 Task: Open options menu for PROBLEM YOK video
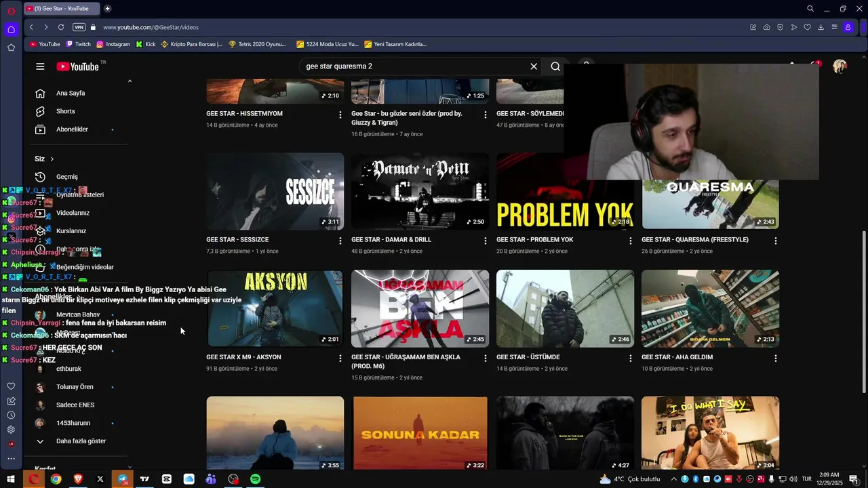631,241
